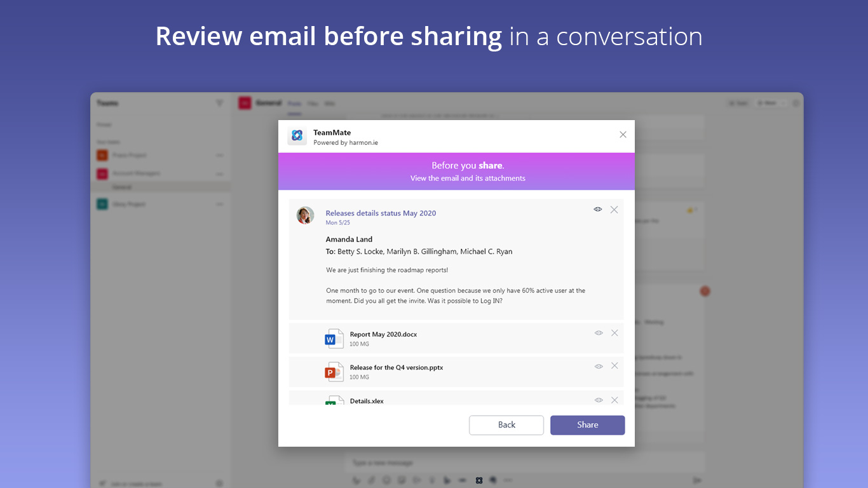Screen dimensions: 868x488
Task: Switch to the Posts tab in Teams window
Action: [x=294, y=104]
